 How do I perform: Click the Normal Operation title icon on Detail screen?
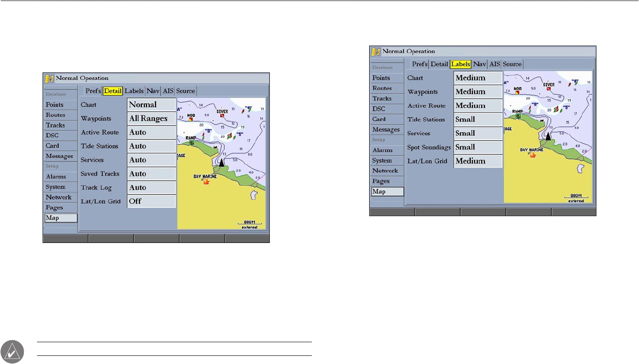[x=49, y=78]
